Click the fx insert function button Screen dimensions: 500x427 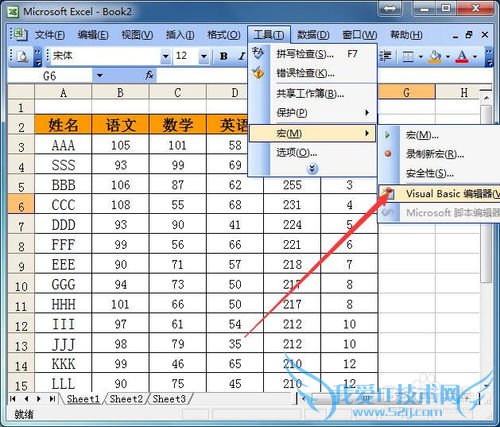(x=149, y=75)
